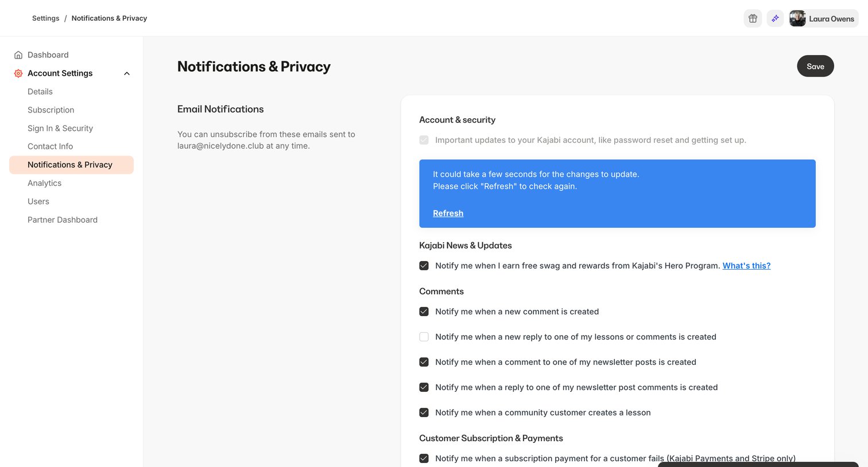This screenshot has width=868, height=467.
Task: Click Laura Owens name in header
Action: [x=831, y=19]
